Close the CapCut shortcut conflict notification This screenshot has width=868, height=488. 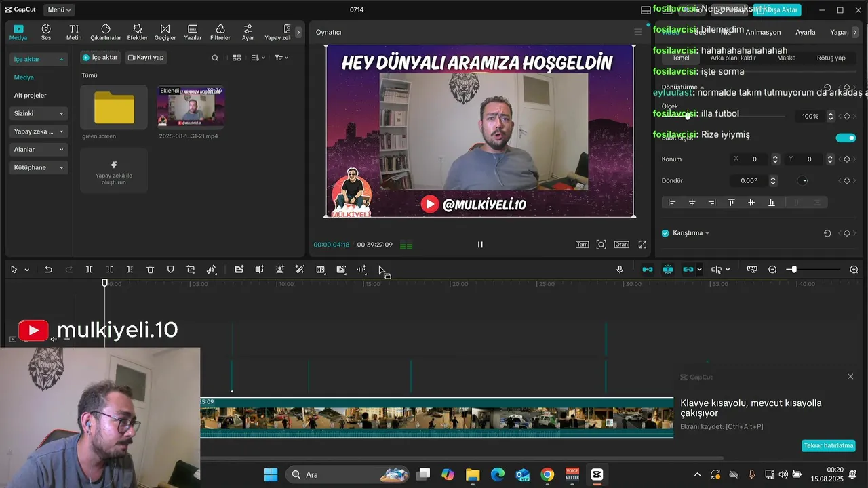(x=850, y=377)
